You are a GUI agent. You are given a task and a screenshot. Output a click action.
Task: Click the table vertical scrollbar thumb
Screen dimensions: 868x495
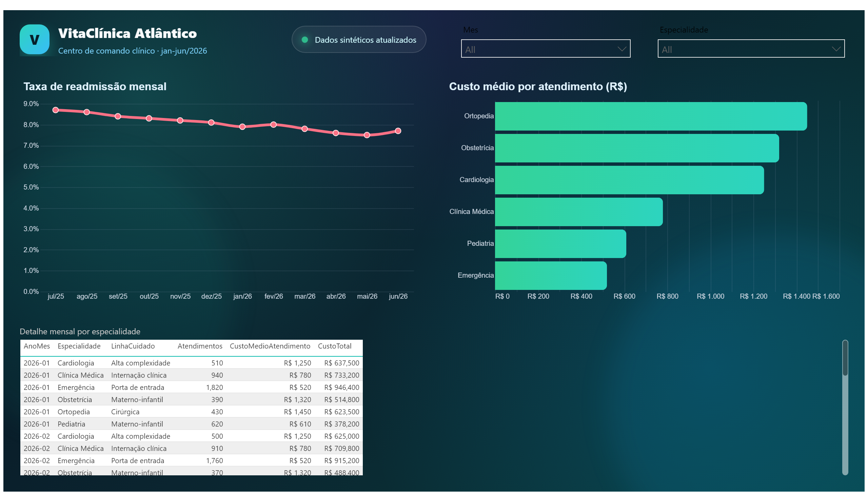pos(845,358)
